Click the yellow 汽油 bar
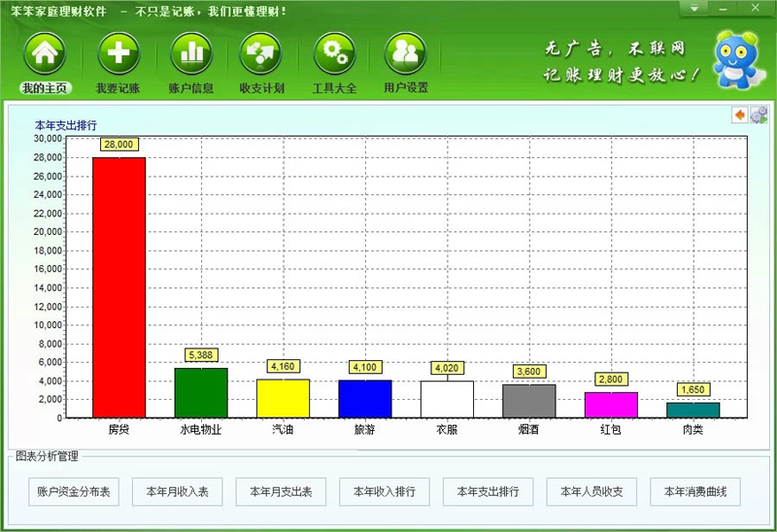The width and height of the screenshot is (777, 532). point(283,399)
